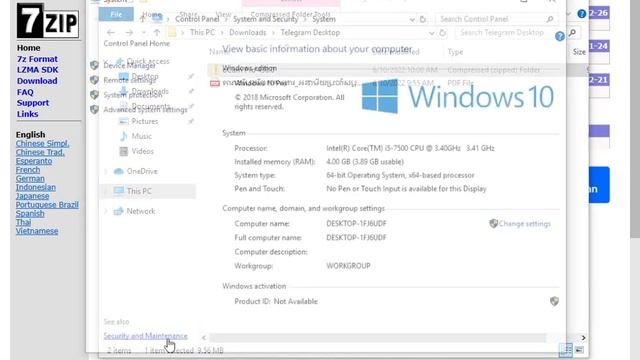The width and height of the screenshot is (640, 360).
Task: Click the horizontal scrollbar right arrow
Action: (x=583, y=338)
